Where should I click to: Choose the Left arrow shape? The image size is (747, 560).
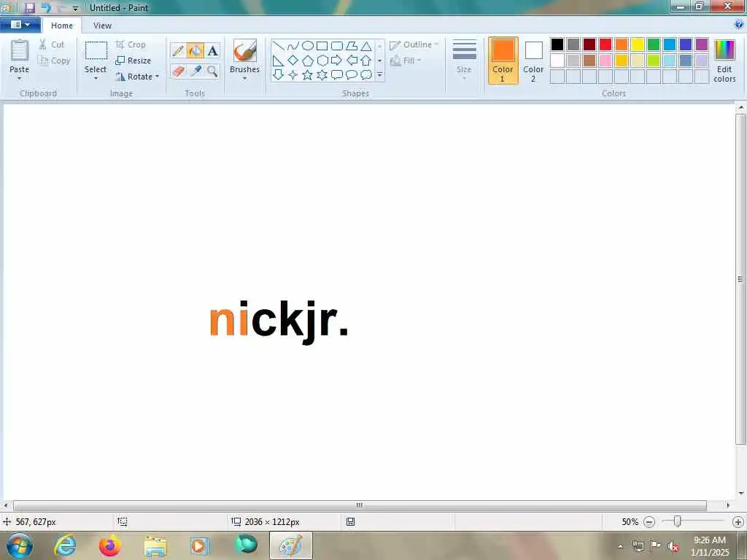(352, 61)
